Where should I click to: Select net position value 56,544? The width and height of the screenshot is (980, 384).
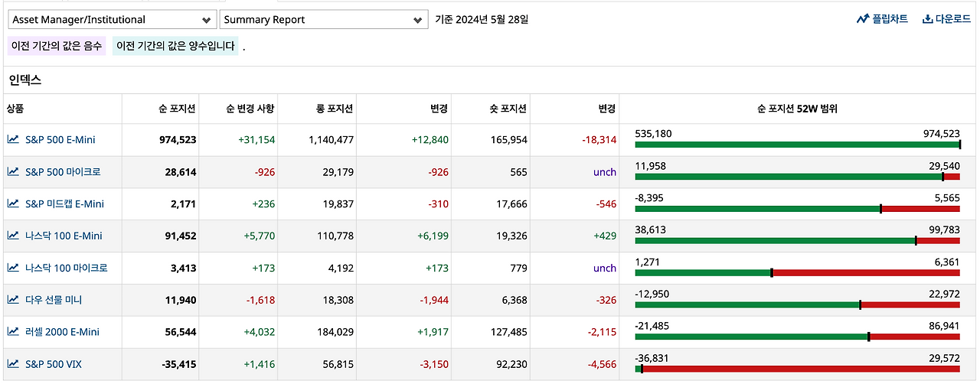click(181, 332)
